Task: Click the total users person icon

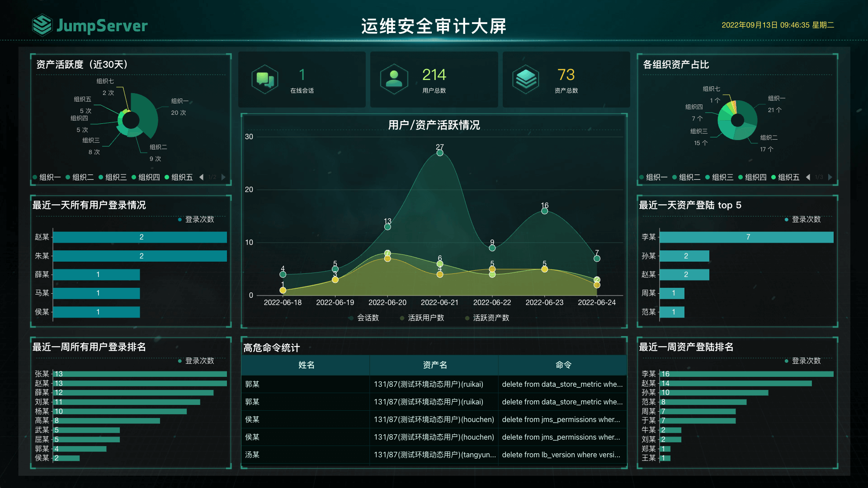Action: click(x=394, y=79)
